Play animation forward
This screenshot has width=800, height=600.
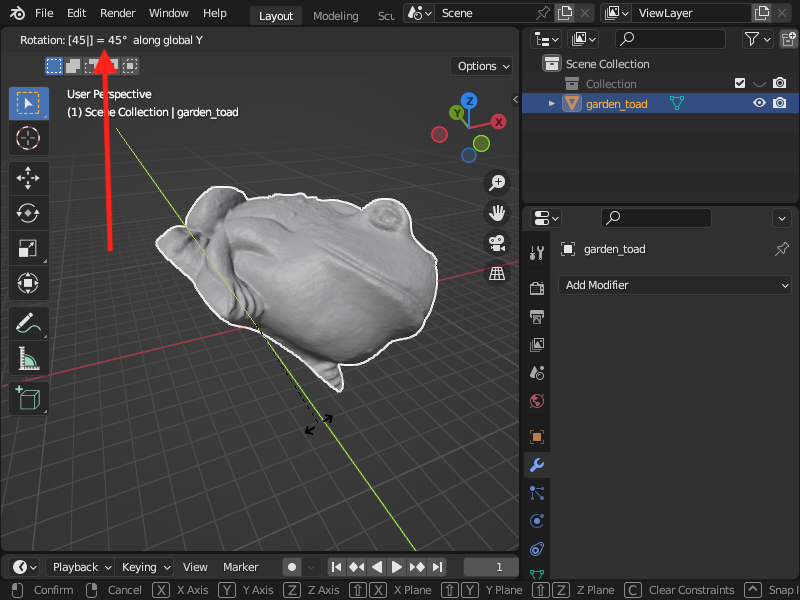[396, 567]
